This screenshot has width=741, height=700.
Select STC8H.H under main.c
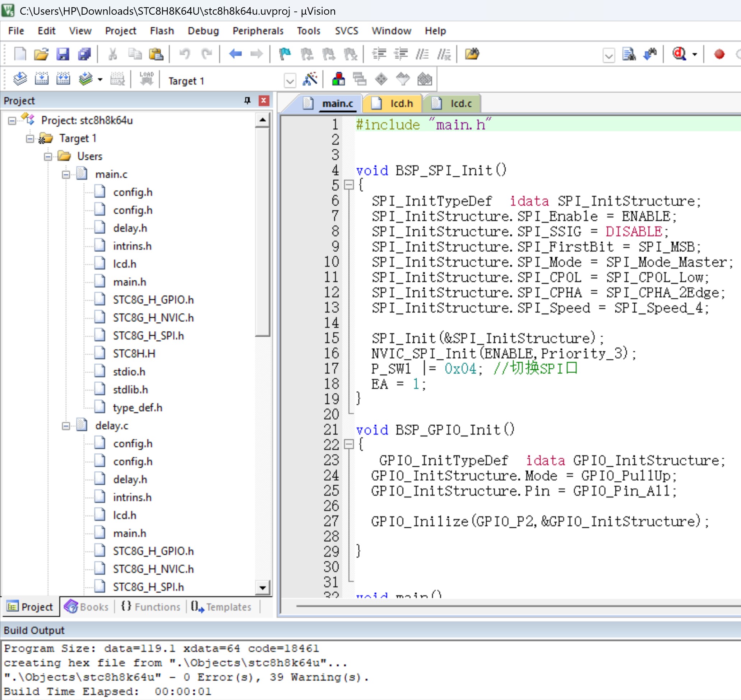point(134,354)
